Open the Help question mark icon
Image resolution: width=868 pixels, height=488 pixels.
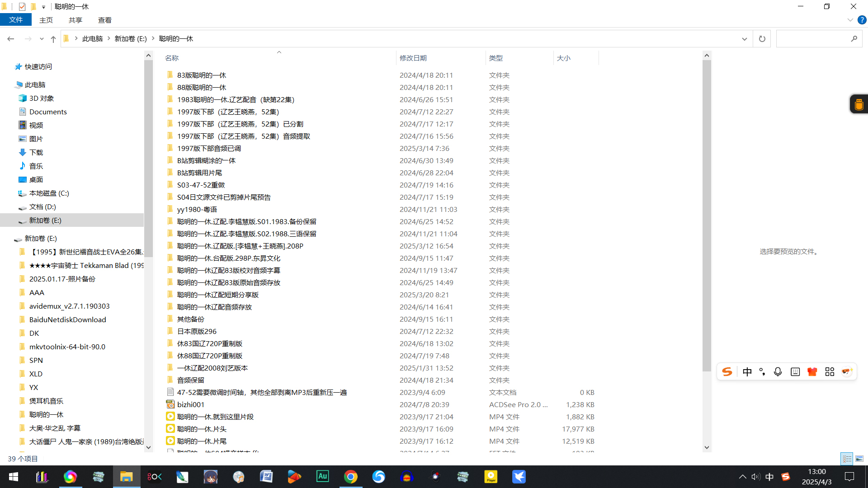[x=862, y=20]
